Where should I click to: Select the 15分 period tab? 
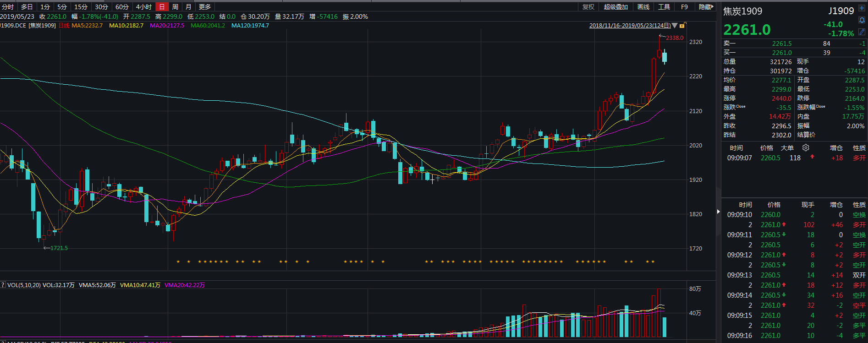click(x=81, y=7)
